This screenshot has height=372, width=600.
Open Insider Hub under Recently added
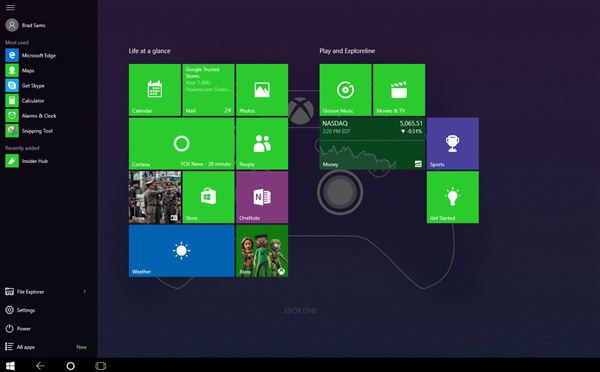pyautogui.click(x=27, y=161)
